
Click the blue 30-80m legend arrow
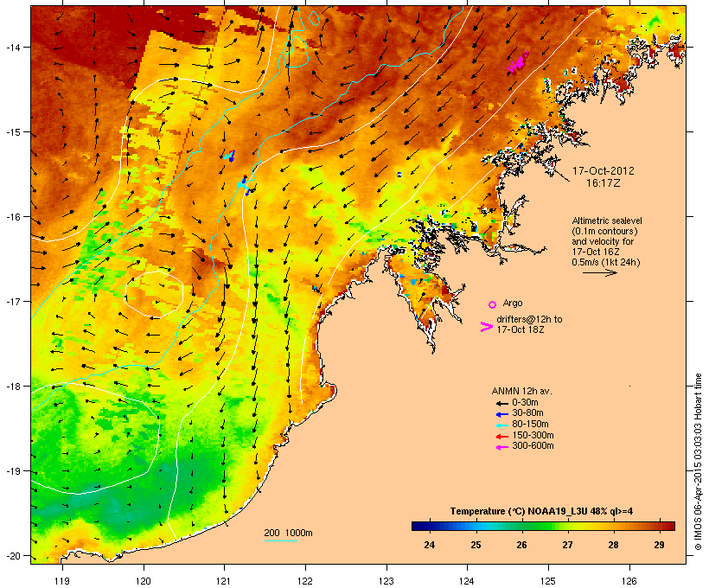[501, 414]
